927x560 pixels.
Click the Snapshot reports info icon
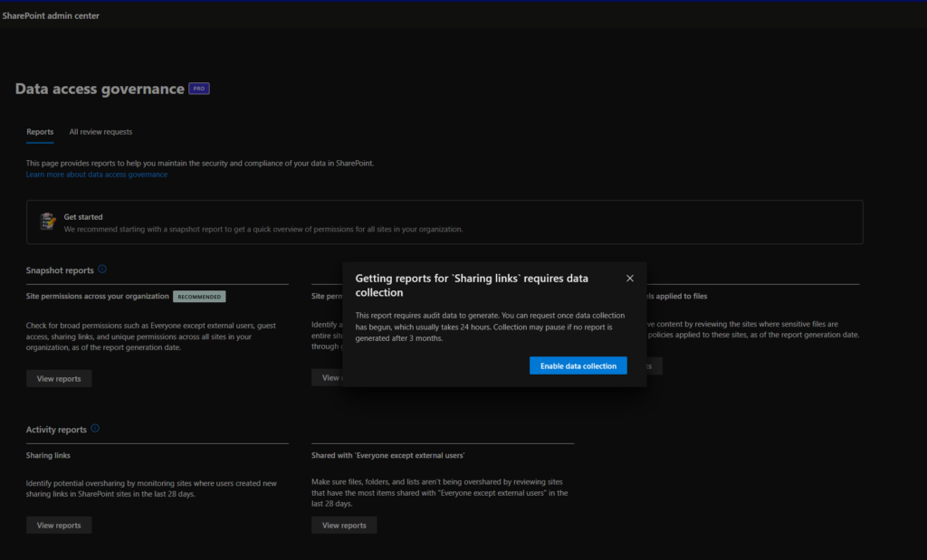(102, 270)
